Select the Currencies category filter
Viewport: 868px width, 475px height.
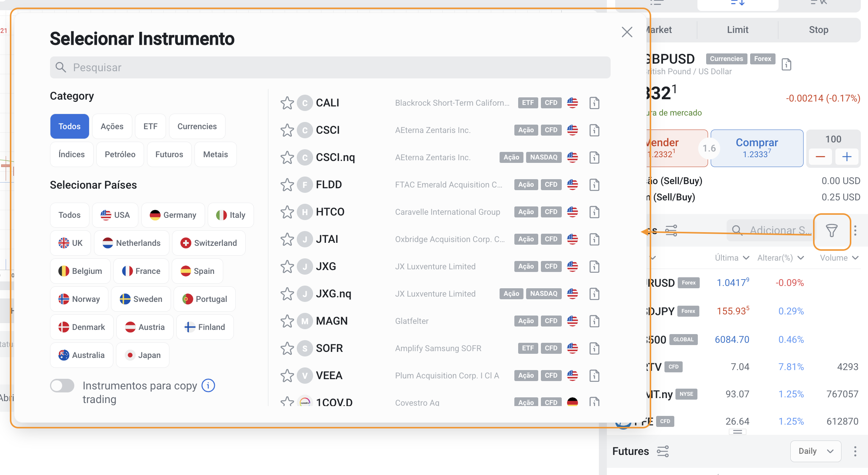pyautogui.click(x=197, y=127)
